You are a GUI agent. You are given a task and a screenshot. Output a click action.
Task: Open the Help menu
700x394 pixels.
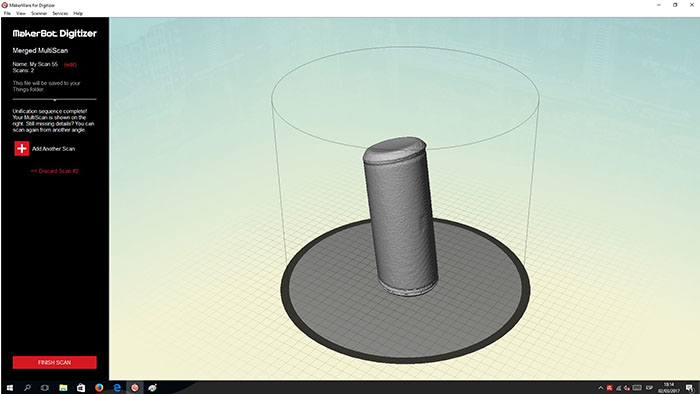click(78, 13)
